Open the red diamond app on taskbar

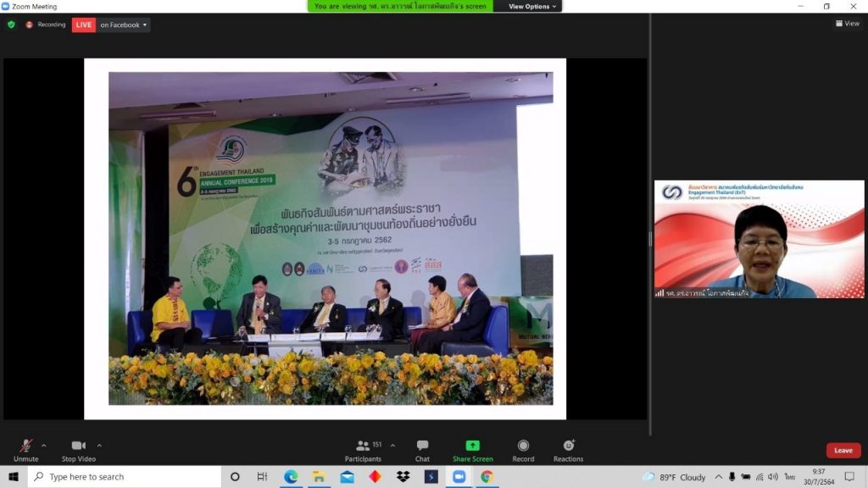375,476
